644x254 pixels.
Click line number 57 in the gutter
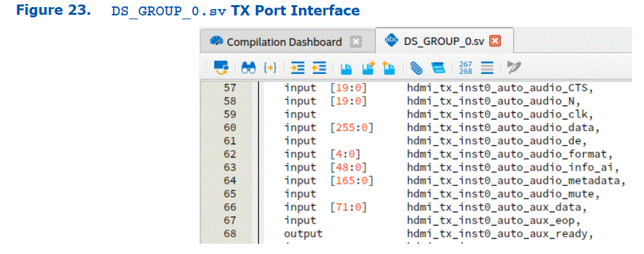230,87
